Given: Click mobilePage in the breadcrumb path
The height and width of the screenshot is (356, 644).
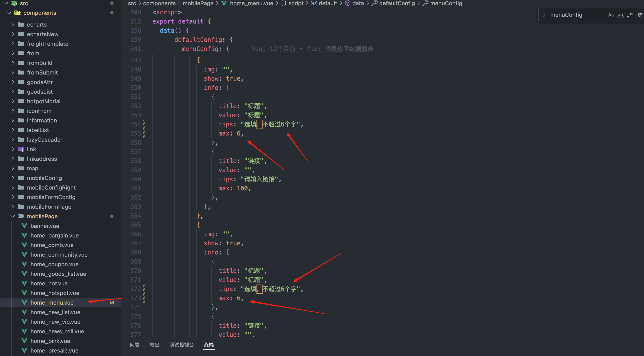Looking at the screenshot, I should [x=198, y=3].
